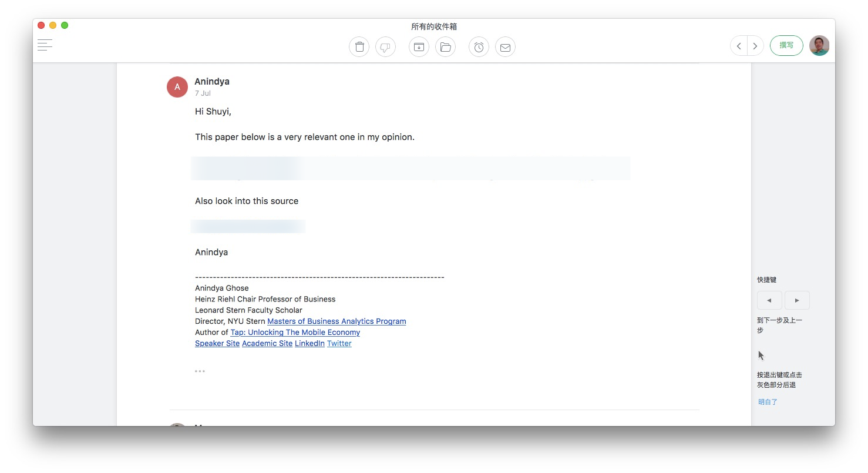The image size is (868, 473).
Task: Open the Twitter link
Action: click(339, 344)
